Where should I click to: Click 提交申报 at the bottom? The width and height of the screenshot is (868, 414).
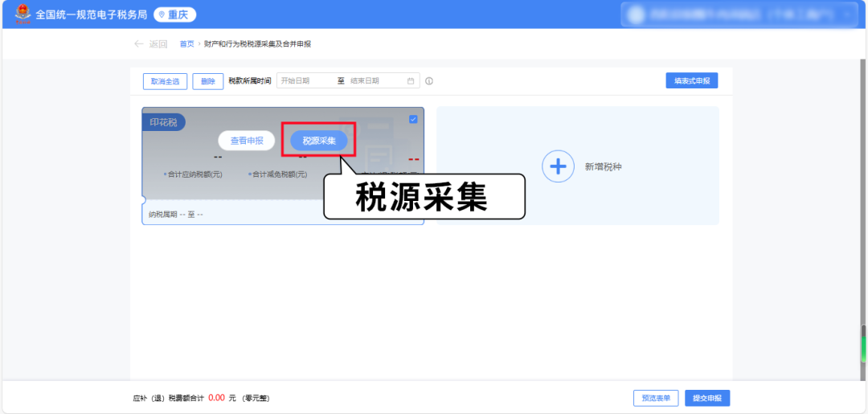[x=707, y=398]
